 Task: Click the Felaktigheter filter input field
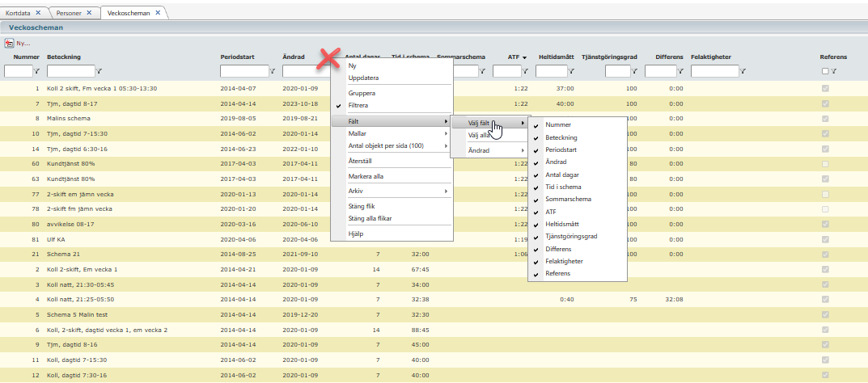(x=714, y=71)
